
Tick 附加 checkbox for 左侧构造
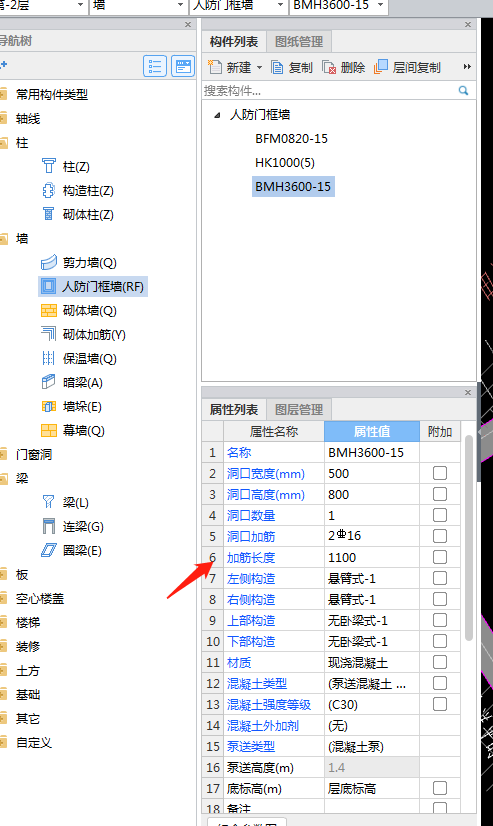pos(440,578)
